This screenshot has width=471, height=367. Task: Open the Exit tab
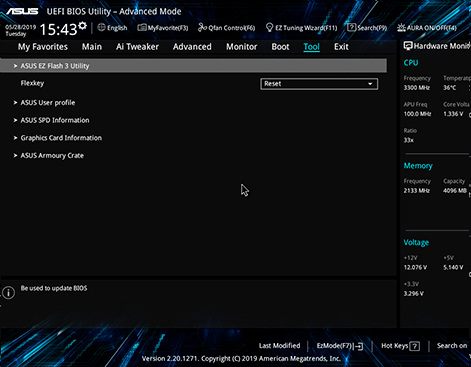tap(341, 47)
